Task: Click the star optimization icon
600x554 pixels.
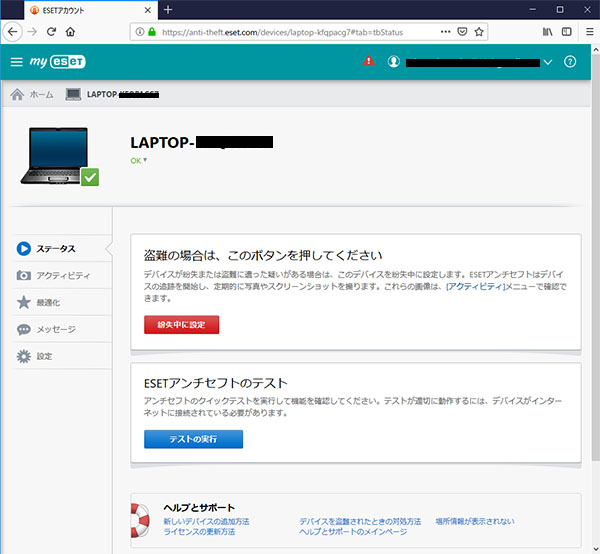Action: click(24, 302)
